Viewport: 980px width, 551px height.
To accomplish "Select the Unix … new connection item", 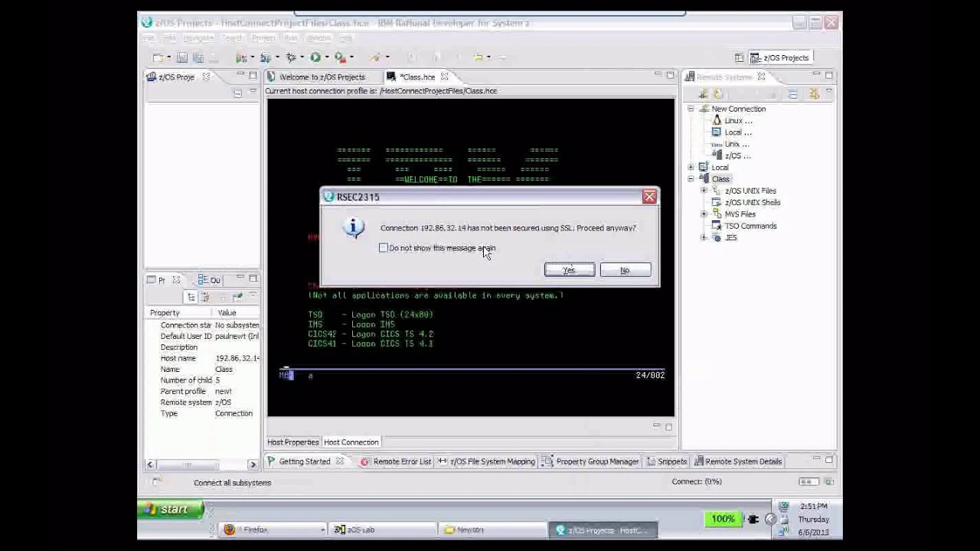I will pyautogui.click(x=730, y=145).
